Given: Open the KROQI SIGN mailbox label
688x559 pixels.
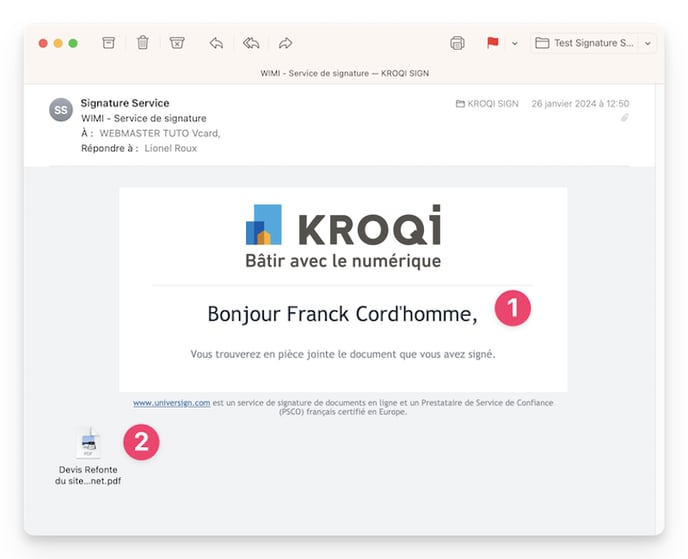Looking at the screenshot, I should pyautogui.click(x=487, y=104).
